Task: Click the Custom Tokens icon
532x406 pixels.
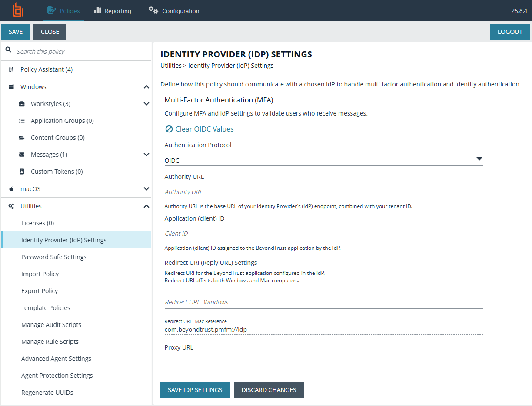Action: click(21, 171)
